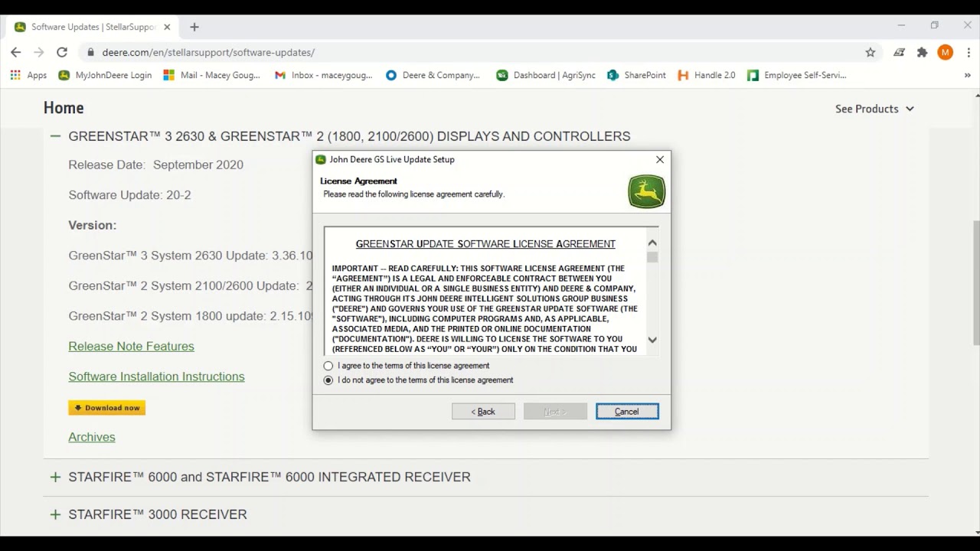Click the grayed-out forward arrow
The image size is (980, 551).
39,52
